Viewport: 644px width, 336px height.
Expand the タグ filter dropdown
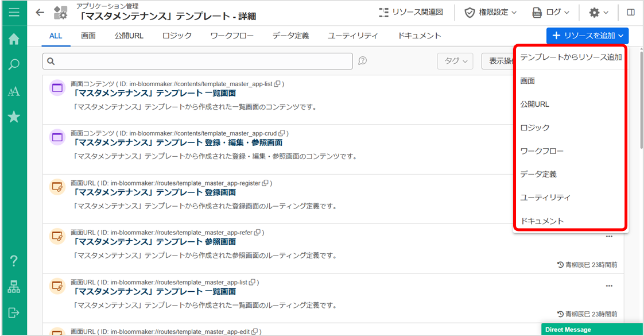tap(455, 61)
